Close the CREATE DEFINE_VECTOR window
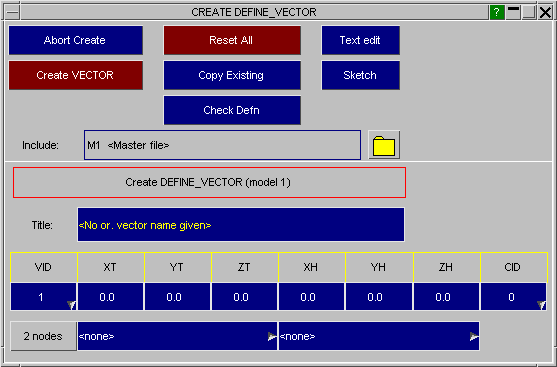This screenshot has width=557, height=367. click(545, 12)
